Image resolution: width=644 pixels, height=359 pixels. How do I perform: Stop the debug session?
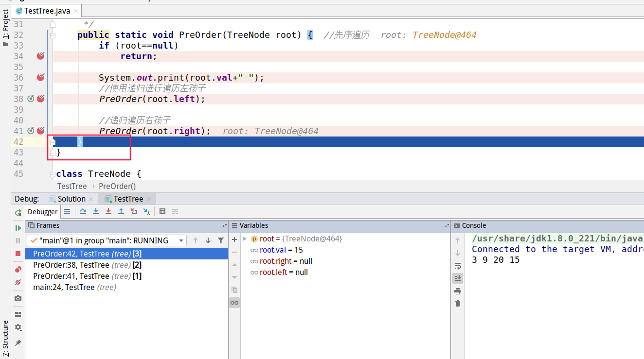(18, 254)
